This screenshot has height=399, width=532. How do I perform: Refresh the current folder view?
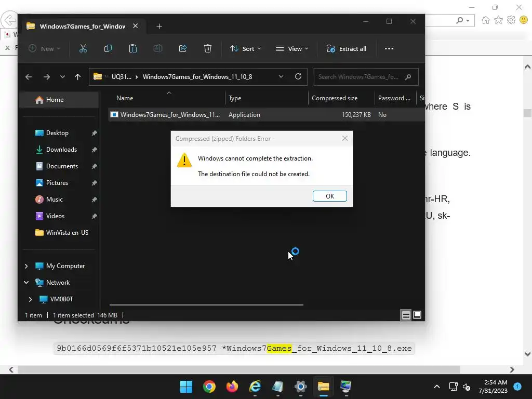(298, 77)
